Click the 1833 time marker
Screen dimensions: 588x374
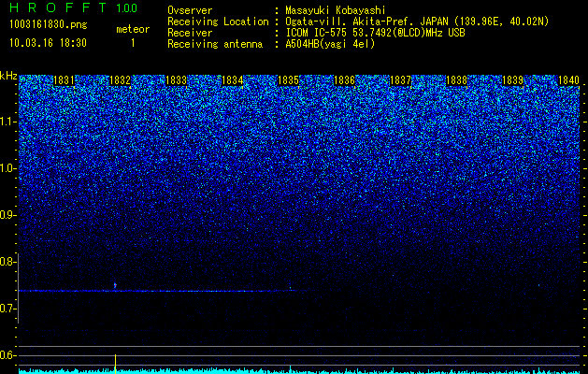pos(177,80)
